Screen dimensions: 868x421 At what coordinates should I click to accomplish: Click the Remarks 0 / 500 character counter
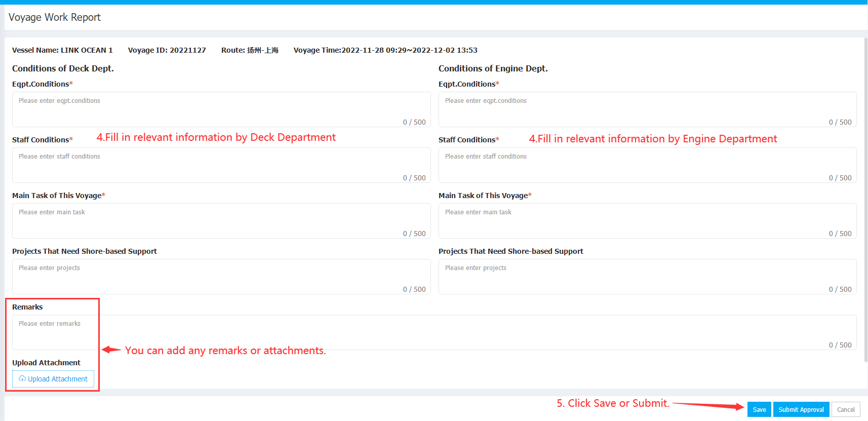tap(840, 345)
